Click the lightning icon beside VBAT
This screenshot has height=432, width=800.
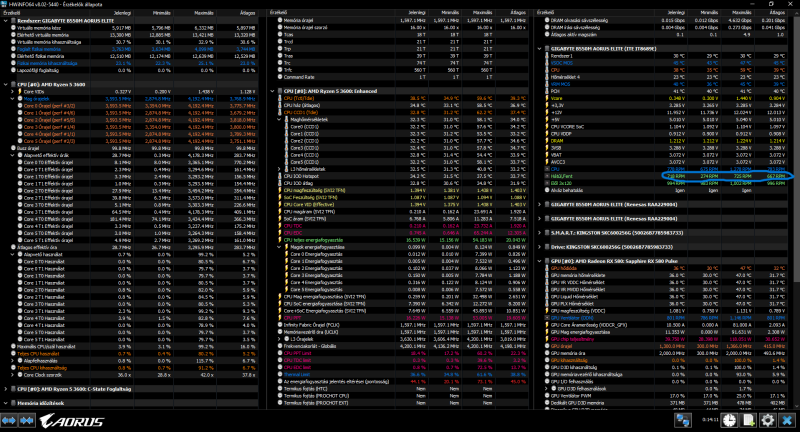547,155
